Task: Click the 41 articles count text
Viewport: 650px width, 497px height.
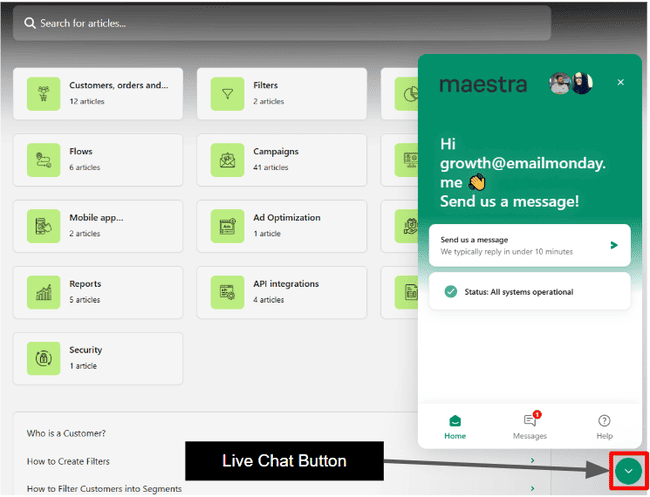Action: point(271,167)
